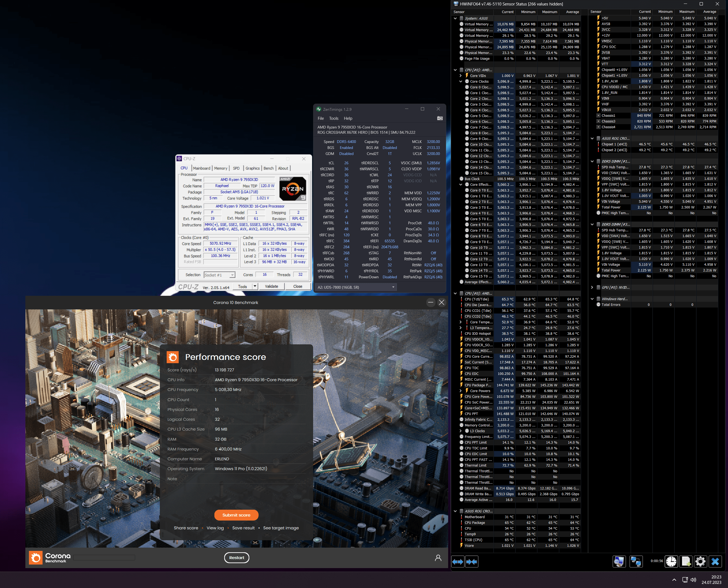
Task: Open ZenTimings DIMM slot A2 dropdown
Action: 356,287
